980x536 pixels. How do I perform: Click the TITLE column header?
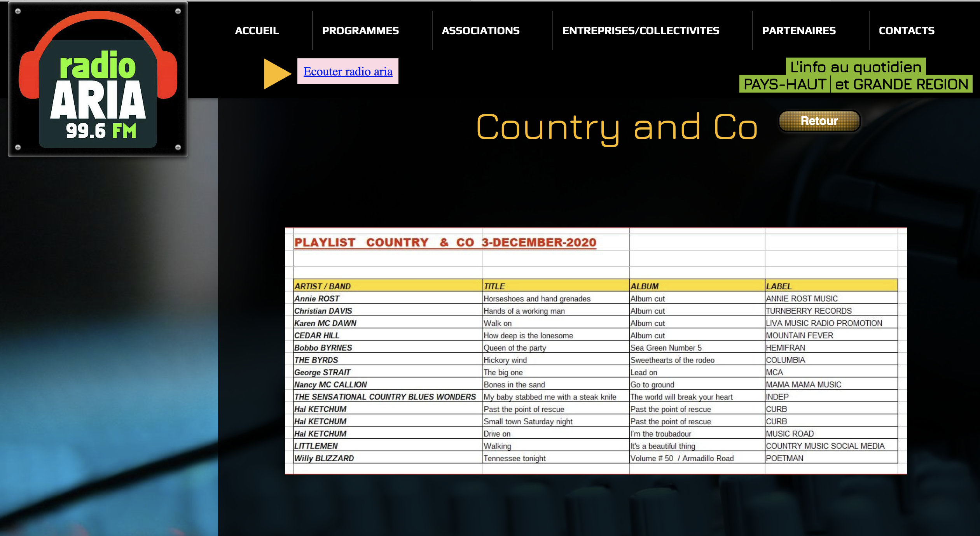pos(556,286)
